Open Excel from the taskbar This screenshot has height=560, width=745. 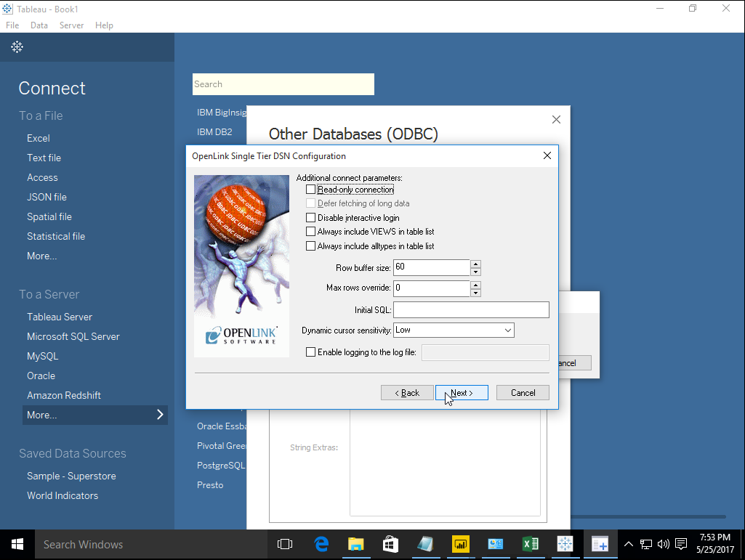point(531,544)
